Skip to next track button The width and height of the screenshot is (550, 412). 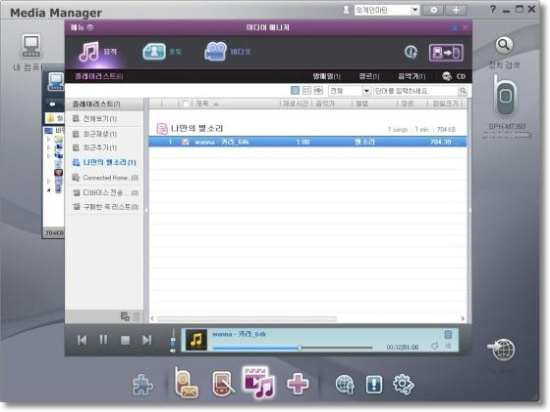coord(147,340)
